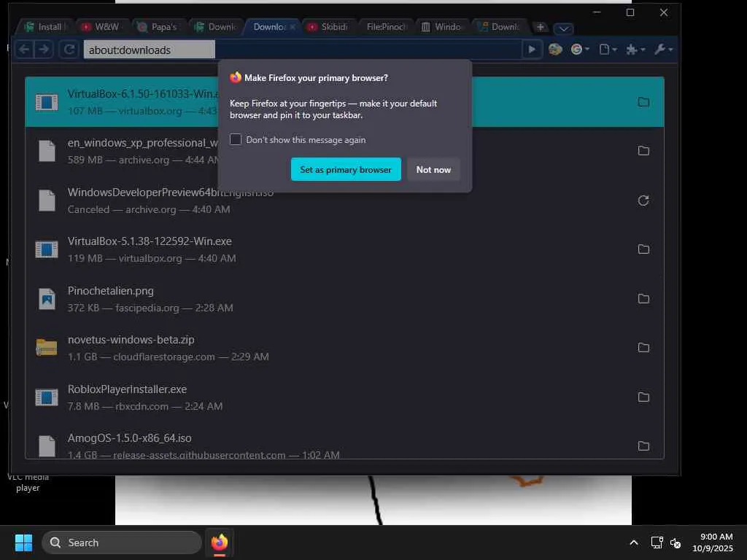
Task: Show Pinochetalien.png in folder
Action: tap(643, 298)
